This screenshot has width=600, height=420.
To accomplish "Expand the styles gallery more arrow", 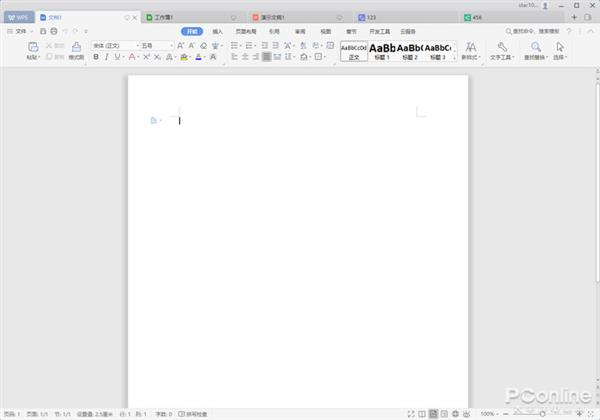I will pos(455,57).
